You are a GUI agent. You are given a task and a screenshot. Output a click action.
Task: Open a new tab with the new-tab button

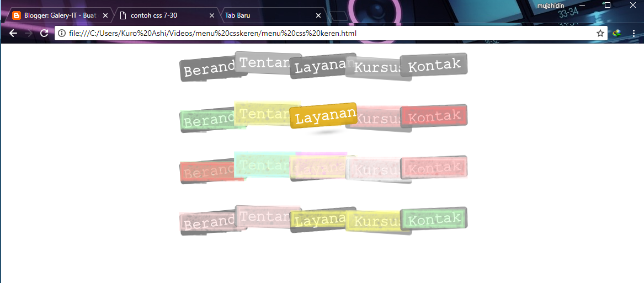[342, 15]
